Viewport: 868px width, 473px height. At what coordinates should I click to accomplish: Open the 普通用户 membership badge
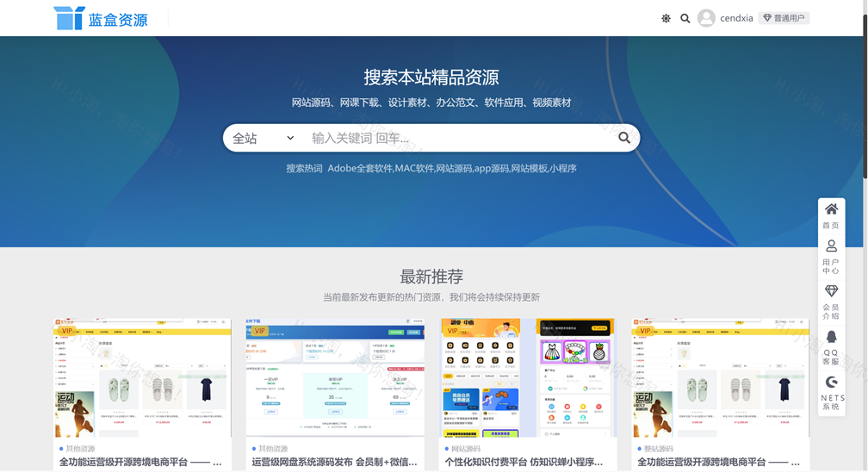coord(784,18)
